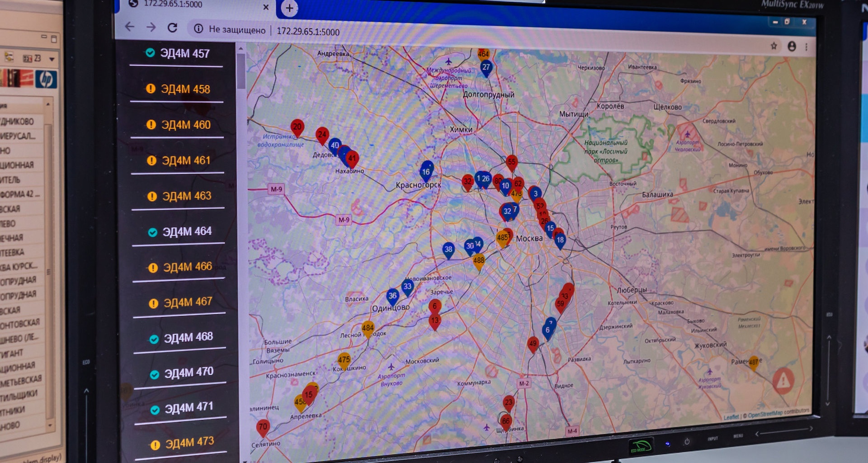
Task: Click the sidebar scrollbar up arrow
Action: point(241,48)
